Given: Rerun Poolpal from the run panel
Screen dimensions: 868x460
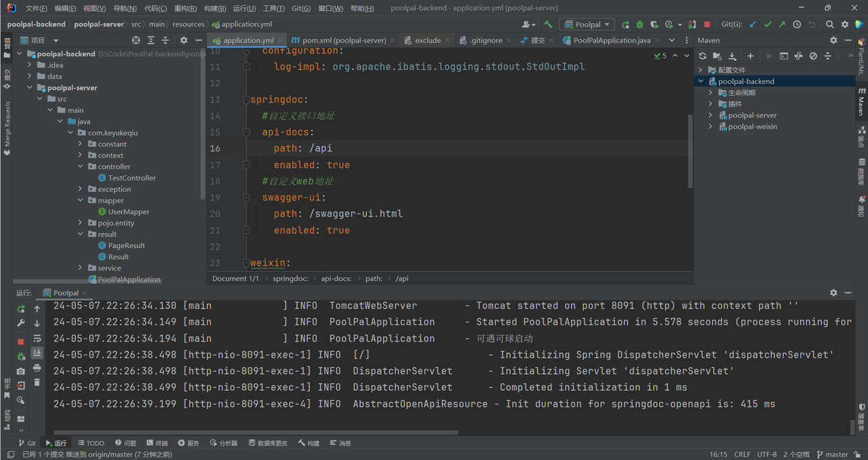Looking at the screenshot, I should (21, 309).
